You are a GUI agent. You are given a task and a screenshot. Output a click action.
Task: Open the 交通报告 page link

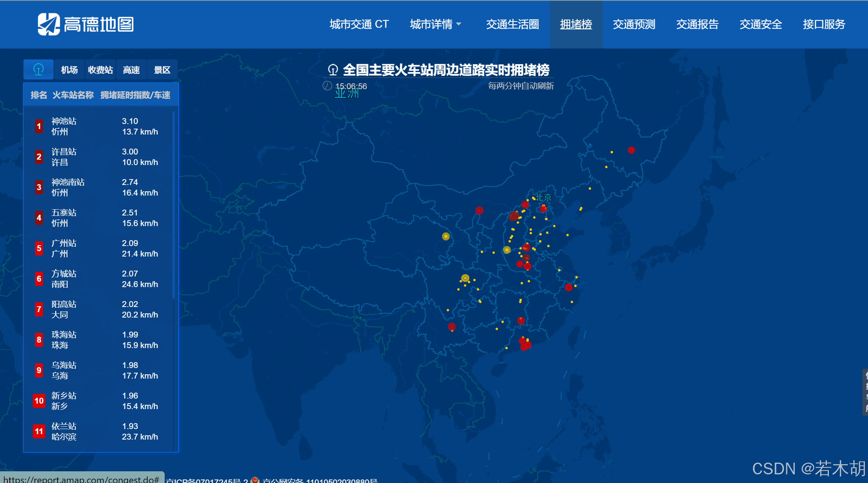(x=697, y=24)
